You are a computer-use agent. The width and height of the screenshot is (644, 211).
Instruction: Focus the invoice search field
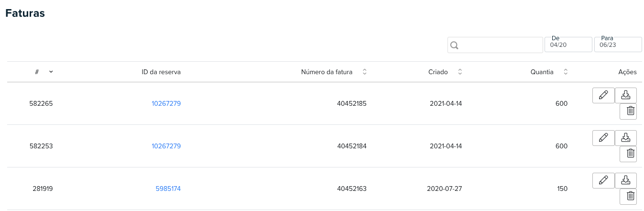pyautogui.click(x=495, y=45)
